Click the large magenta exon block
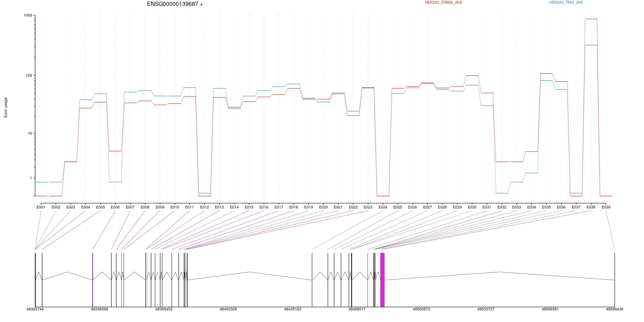The image size is (644, 322). tap(382, 280)
